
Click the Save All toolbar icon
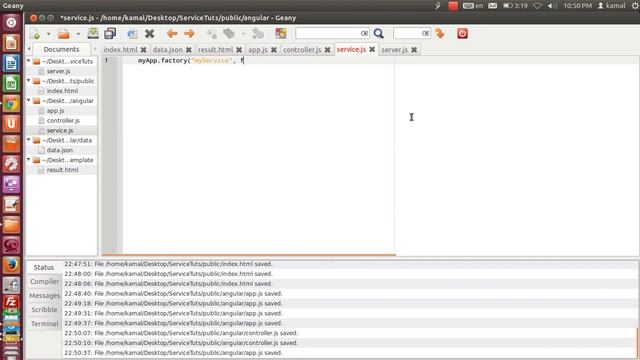[110, 33]
